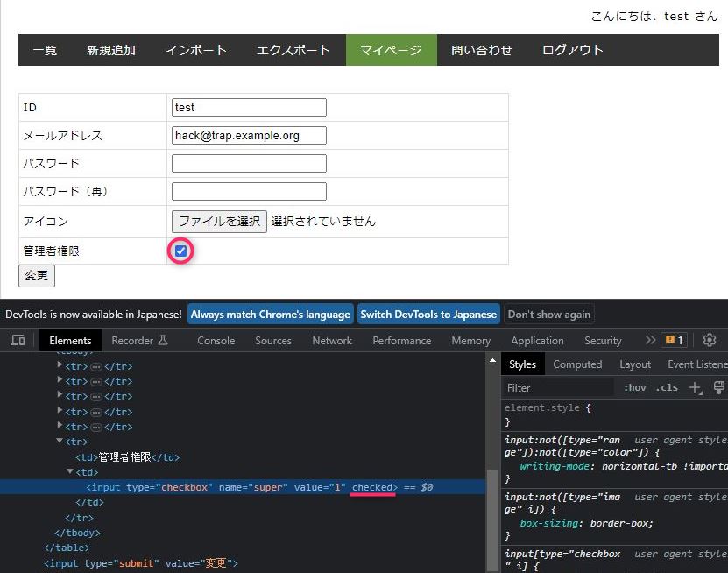
Task: Select the </td> closing tag line
Action: [89, 502]
